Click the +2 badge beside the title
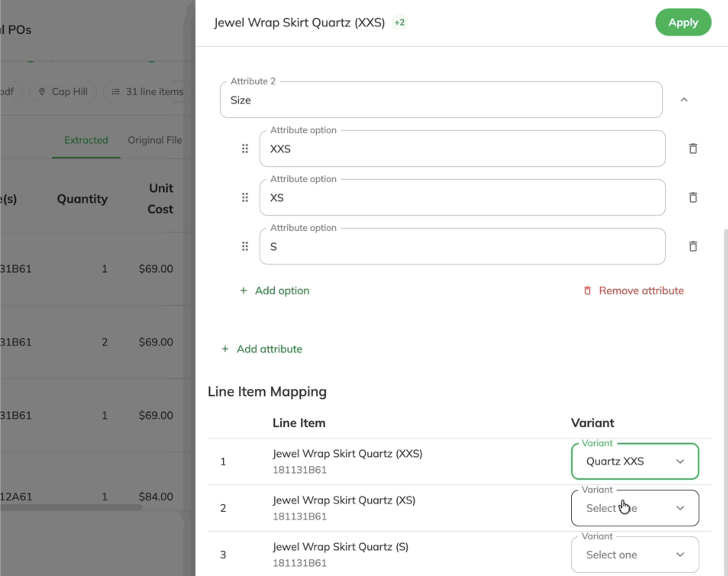Image resolution: width=728 pixels, height=576 pixels. [x=400, y=23]
